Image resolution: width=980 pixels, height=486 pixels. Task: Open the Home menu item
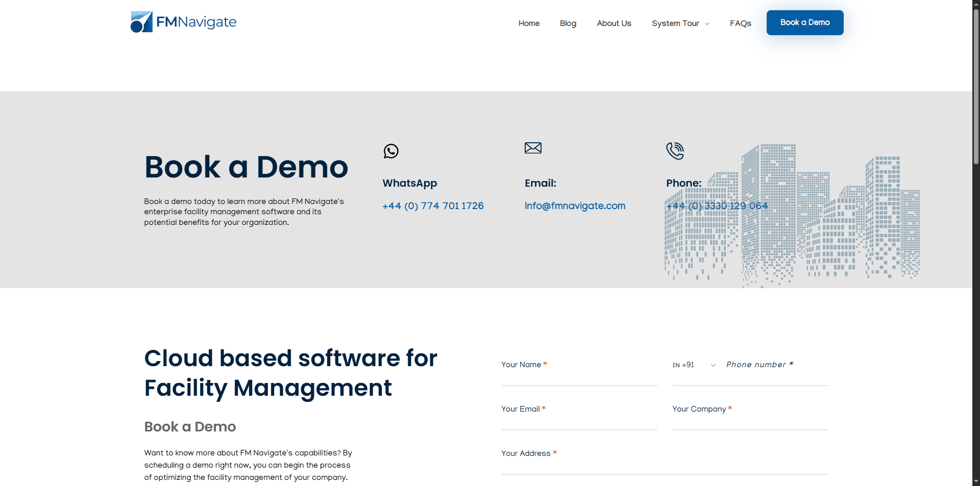click(529, 23)
